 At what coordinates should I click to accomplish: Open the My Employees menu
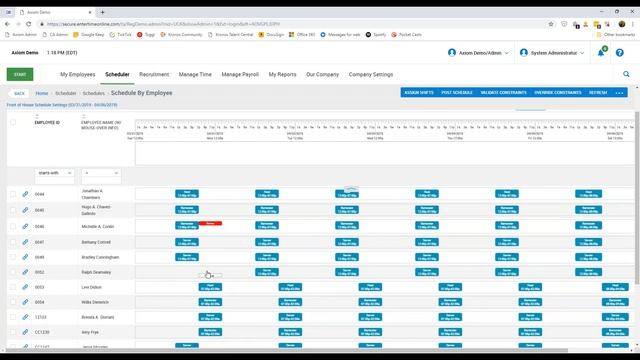[78, 74]
